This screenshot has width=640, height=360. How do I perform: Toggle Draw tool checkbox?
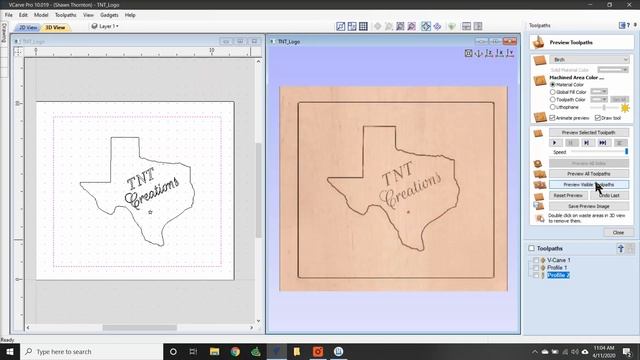598,118
